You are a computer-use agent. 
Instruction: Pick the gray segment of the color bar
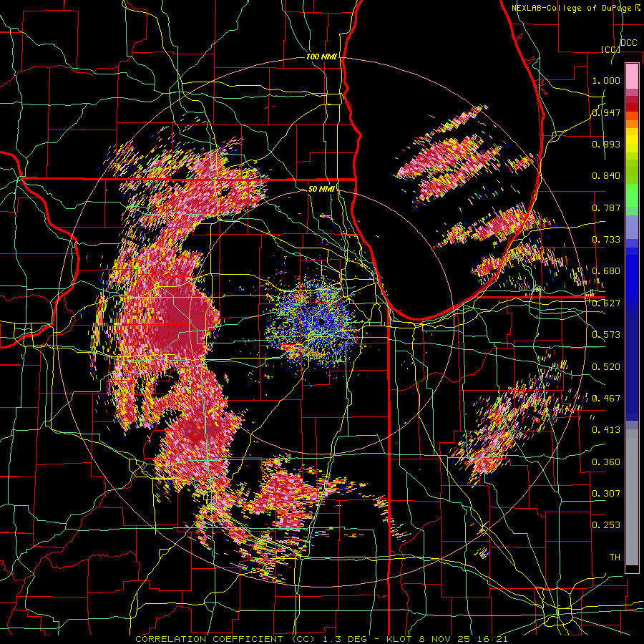[632, 497]
